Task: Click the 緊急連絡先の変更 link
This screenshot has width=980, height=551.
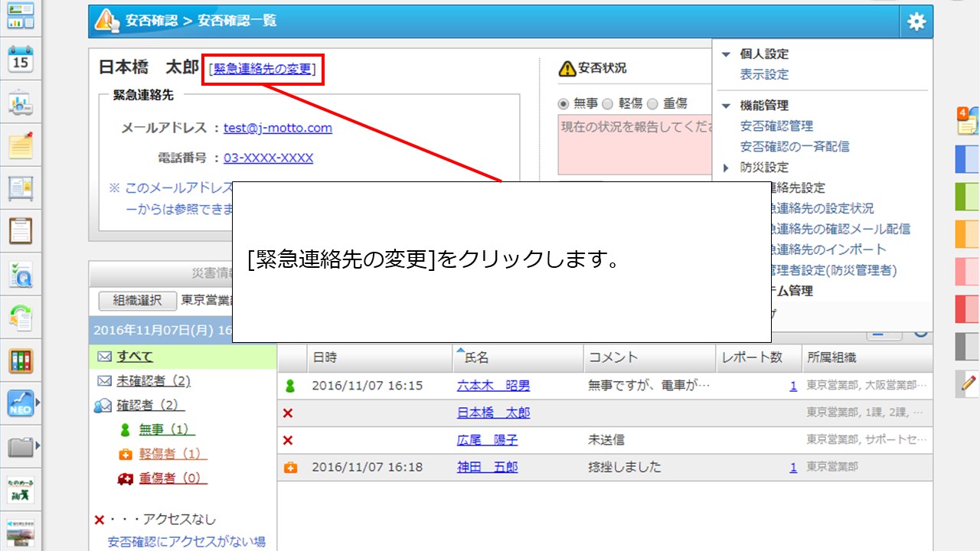Action: pos(263,69)
